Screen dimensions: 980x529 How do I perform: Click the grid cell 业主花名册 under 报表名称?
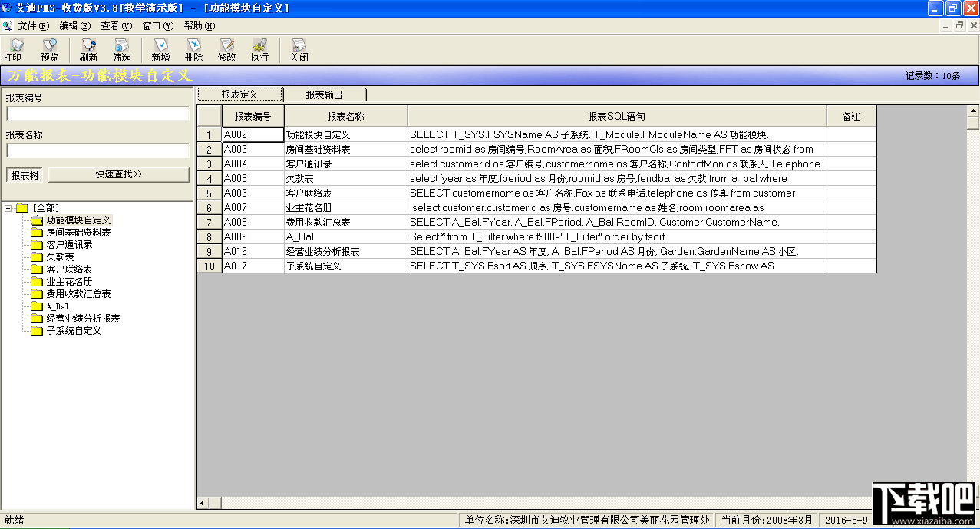[x=345, y=207]
